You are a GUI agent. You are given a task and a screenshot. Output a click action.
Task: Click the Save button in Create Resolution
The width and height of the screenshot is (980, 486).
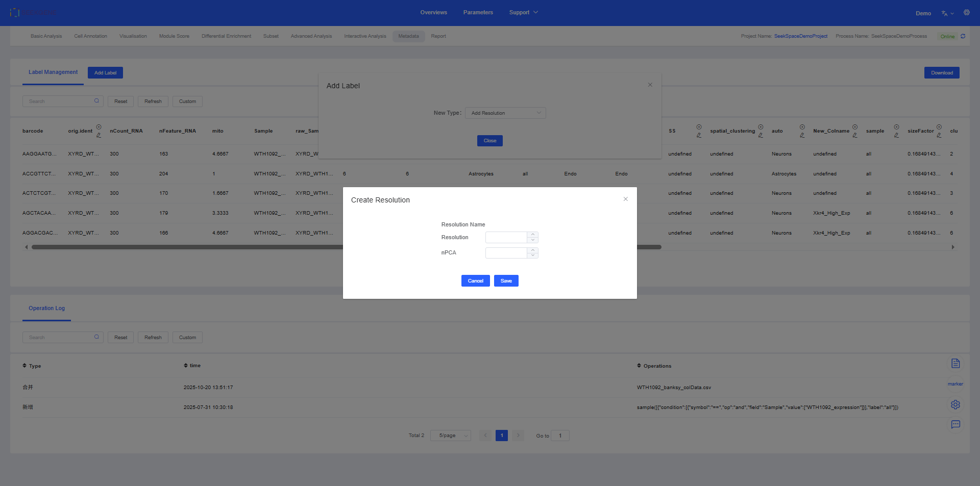(x=506, y=281)
